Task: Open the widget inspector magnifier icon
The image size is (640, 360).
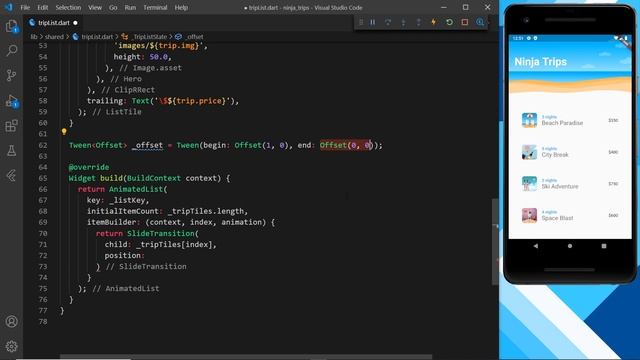Action: pyautogui.click(x=480, y=22)
